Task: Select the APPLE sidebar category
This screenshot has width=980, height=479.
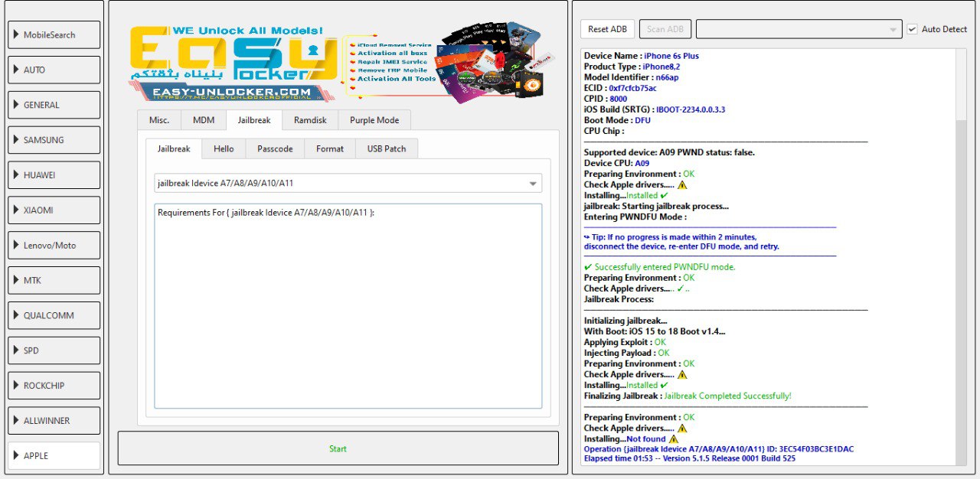Action: coord(54,455)
